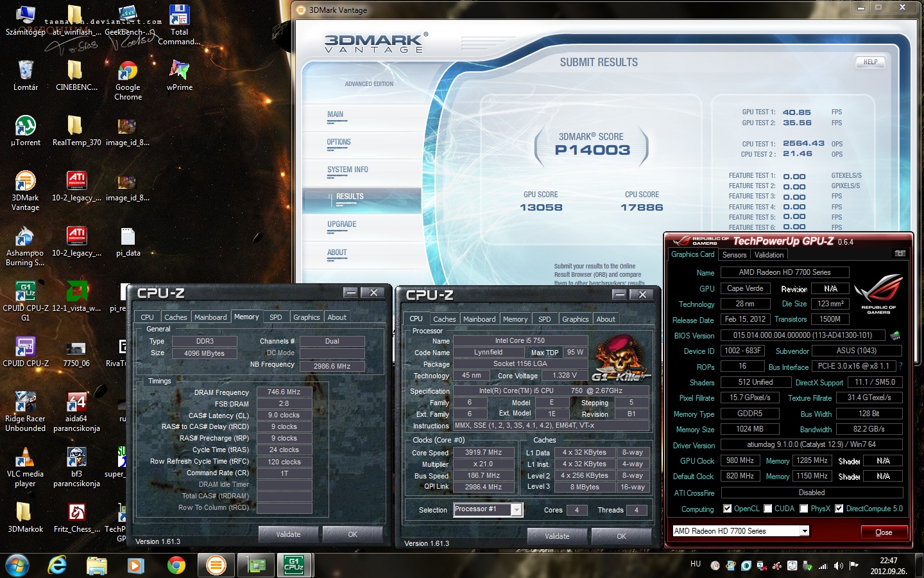Select the 3DMark Vantage desktop shortcut

point(26,191)
